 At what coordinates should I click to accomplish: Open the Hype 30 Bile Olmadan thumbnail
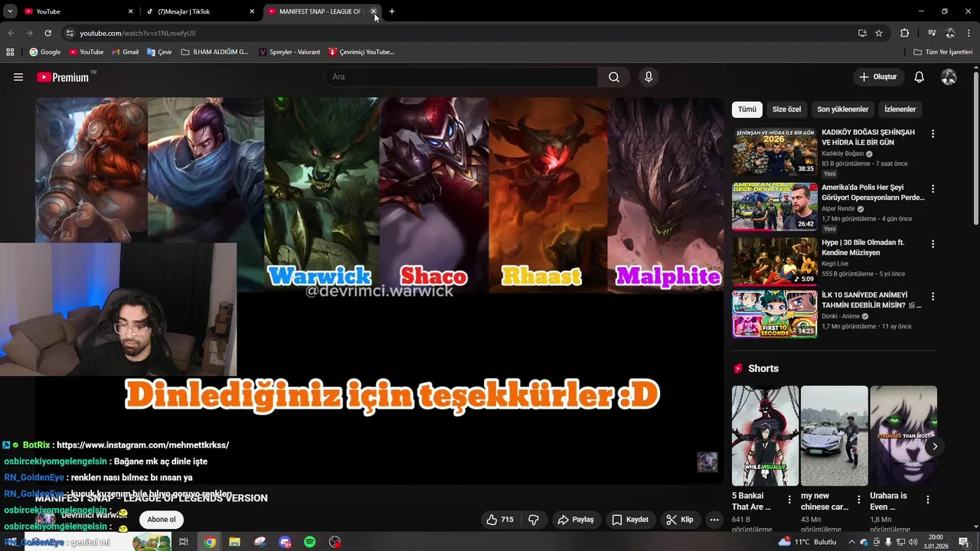pyautogui.click(x=774, y=262)
